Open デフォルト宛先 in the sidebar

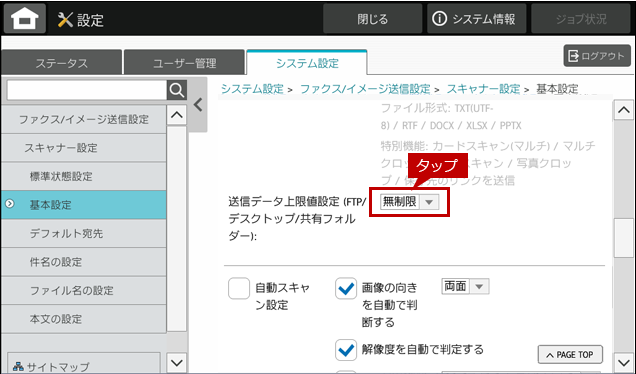pyautogui.click(x=84, y=234)
